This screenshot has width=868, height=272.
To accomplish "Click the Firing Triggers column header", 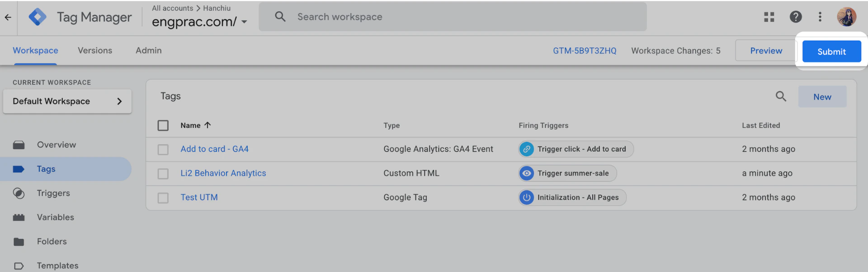I will (x=543, y=125).
